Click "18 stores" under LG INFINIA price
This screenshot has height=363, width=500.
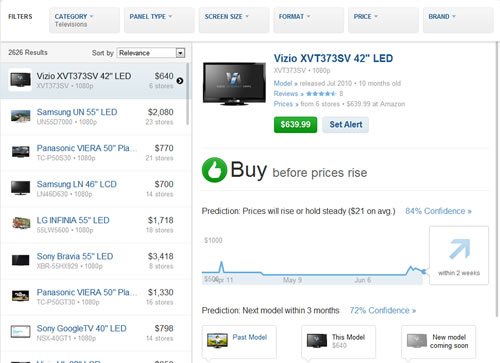point(159,230)
